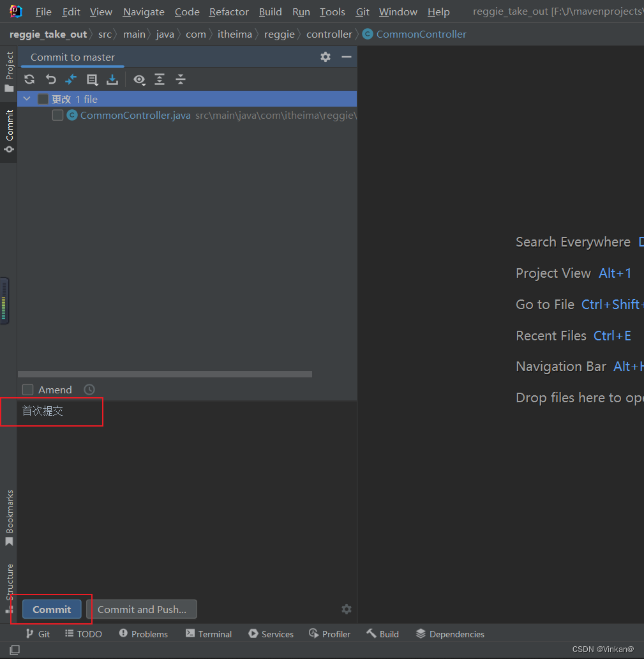Expand all files in the changes tree

pyautogui.click(x=160, y=79)
